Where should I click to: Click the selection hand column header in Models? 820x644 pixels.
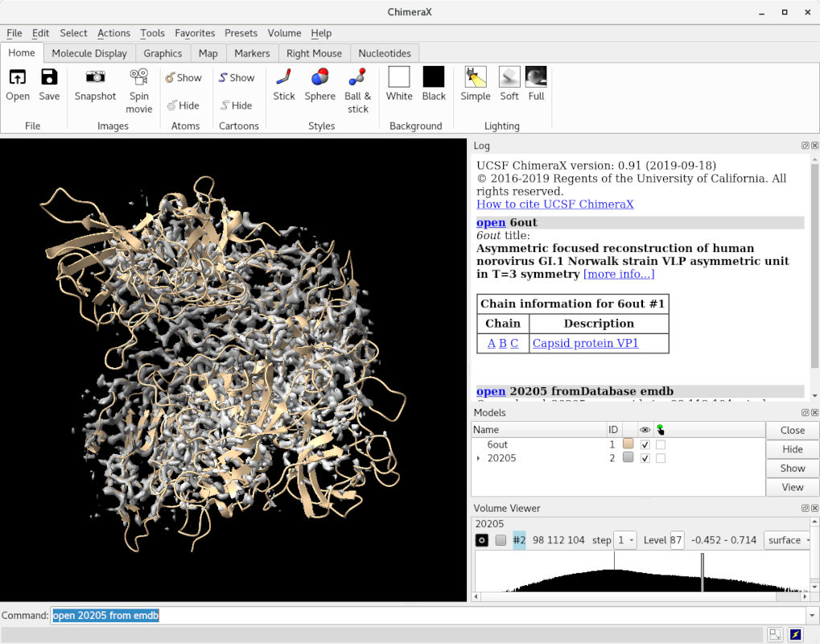661,430
